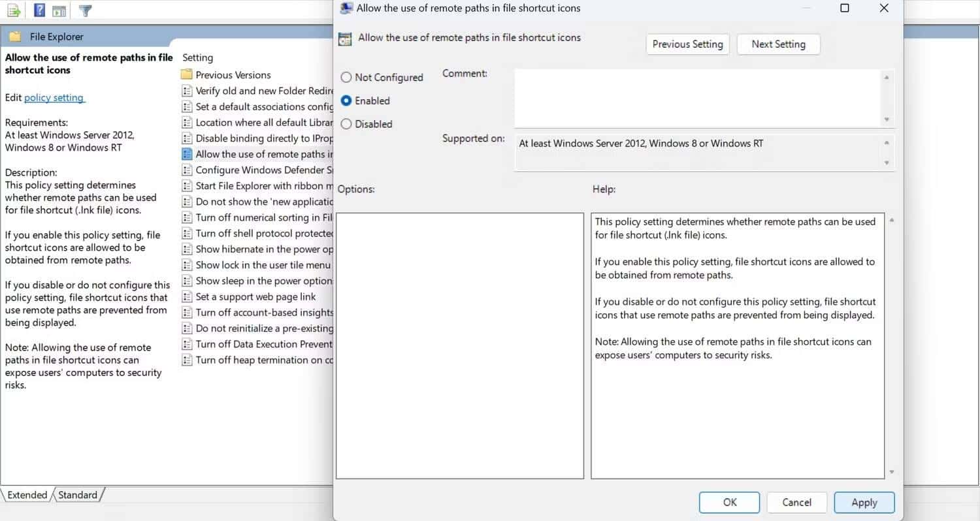Select the Disabled radio button
The height and width of the screenshot is (521, 980).
346,124
